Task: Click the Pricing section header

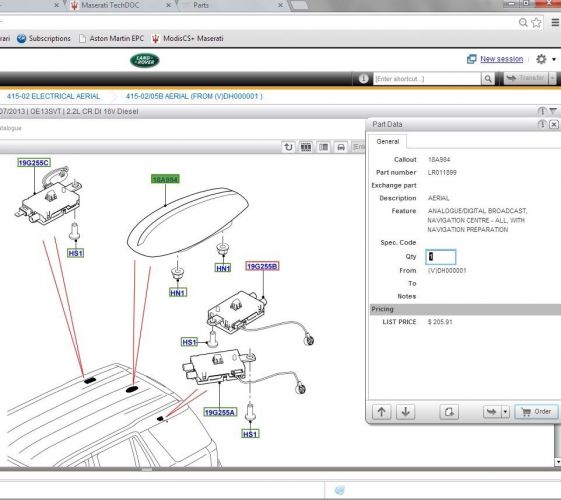Action: [x=464, y=309]
